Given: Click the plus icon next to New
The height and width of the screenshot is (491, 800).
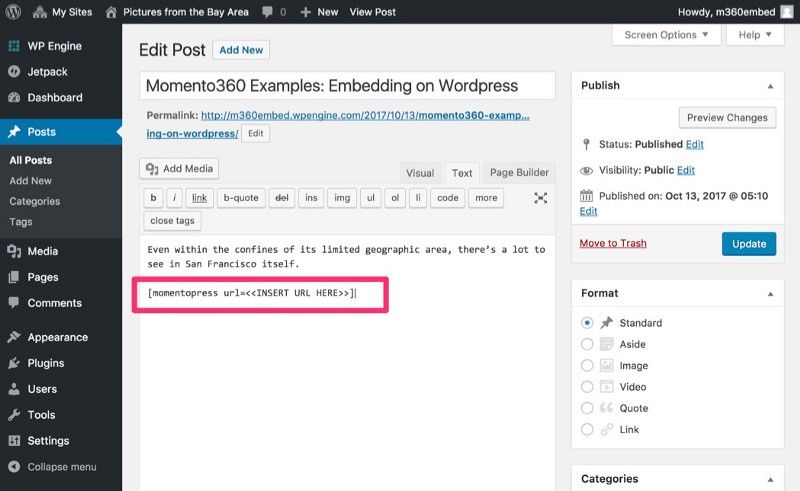Looking at the screenshot, I should tap(305, 12).
